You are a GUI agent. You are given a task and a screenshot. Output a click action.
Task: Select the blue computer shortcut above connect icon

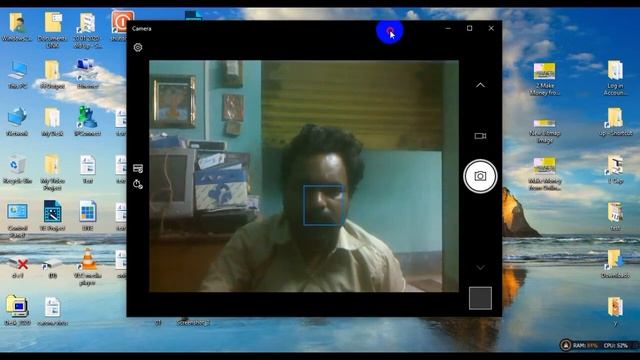[x=87, y=73]
